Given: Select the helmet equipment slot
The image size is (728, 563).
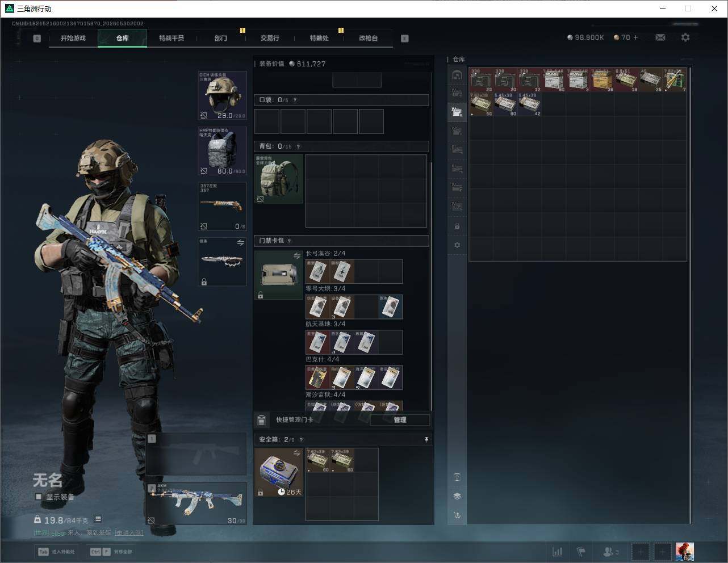Looking at the screenshot, I should 222,95.
